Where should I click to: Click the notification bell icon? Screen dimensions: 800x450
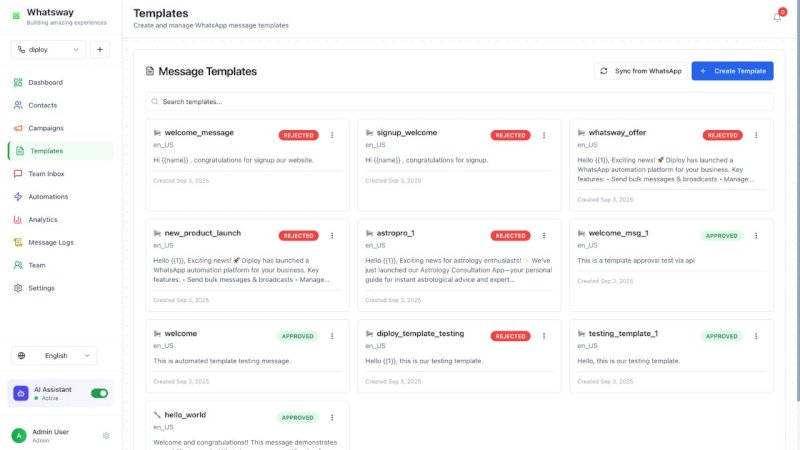[777, 16]
